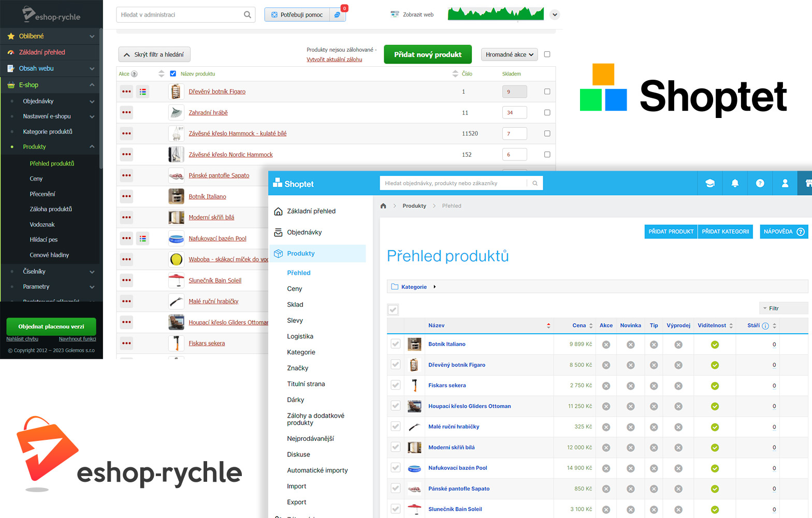
Task: Click Objednat placenou verzi button
Action: click(x=51, y=327)
